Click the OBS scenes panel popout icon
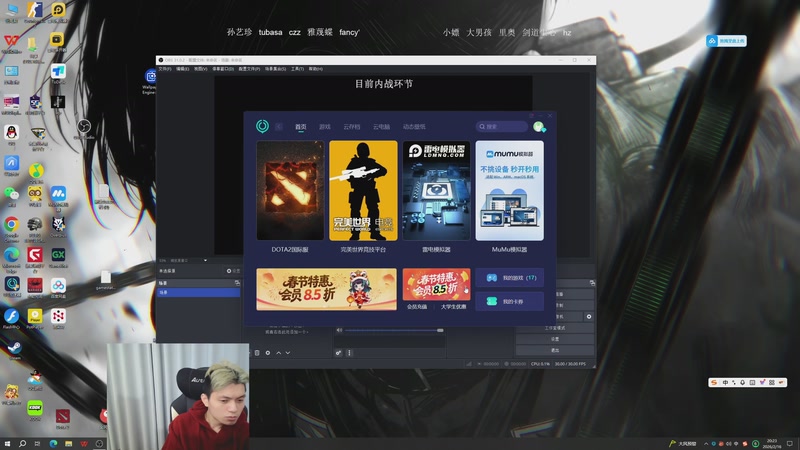800x450 pixels. pyautogui.click(x=237, y=283)
